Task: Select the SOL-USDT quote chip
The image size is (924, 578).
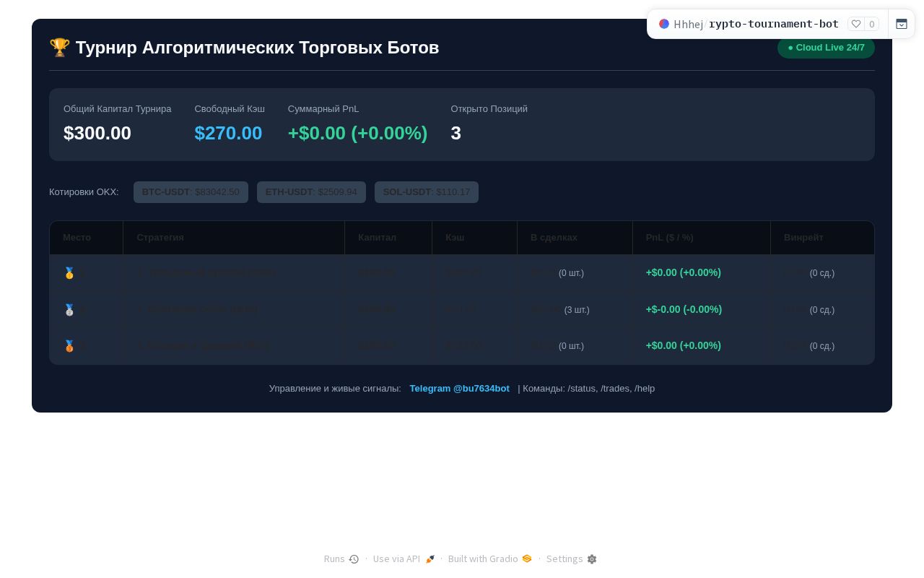Action: tap(427, 192)
